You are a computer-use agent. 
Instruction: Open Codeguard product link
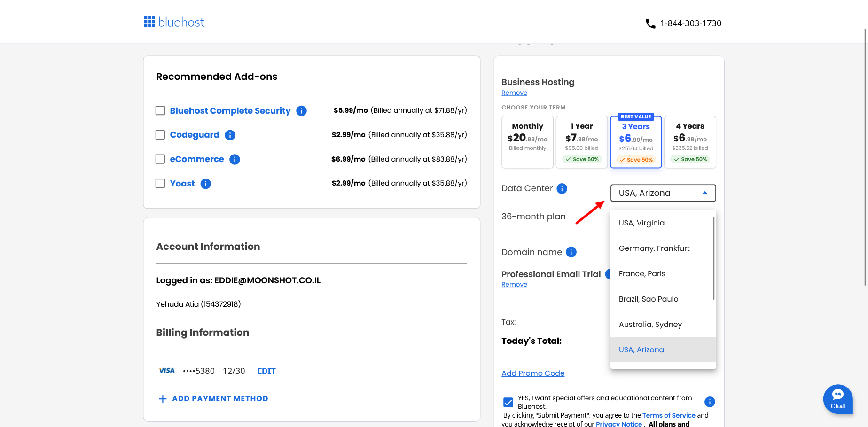[x=195, y=135]
